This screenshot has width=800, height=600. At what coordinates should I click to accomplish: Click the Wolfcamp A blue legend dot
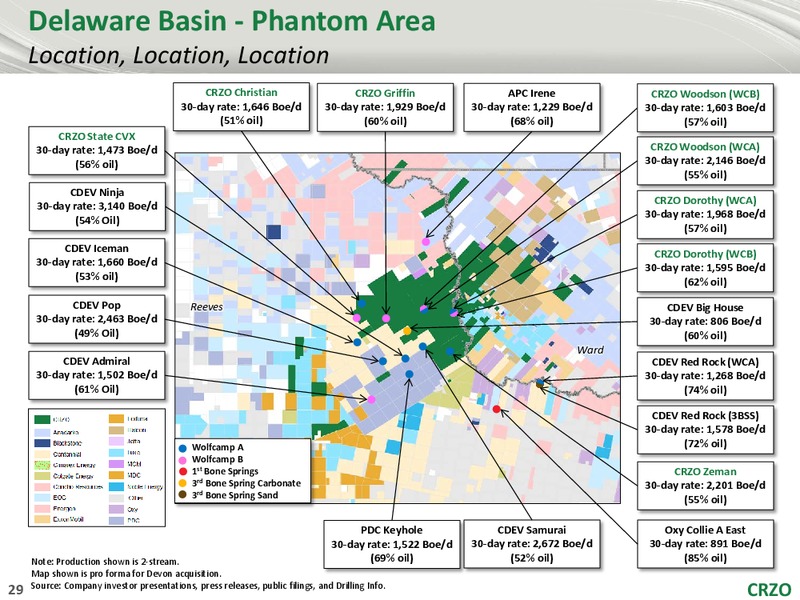(183, 448)
